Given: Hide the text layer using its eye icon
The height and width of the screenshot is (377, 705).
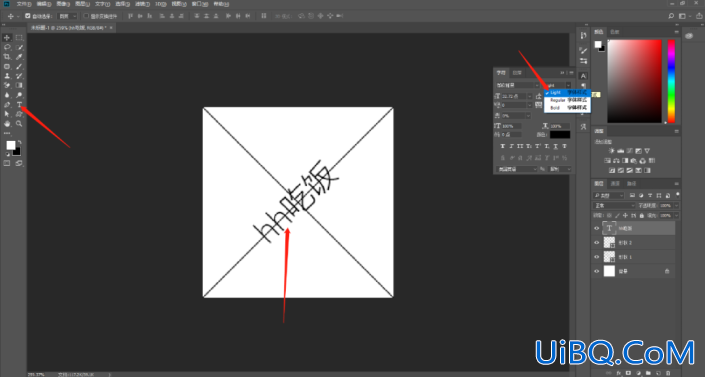Looking at the screenshot, I should point(597,229).
